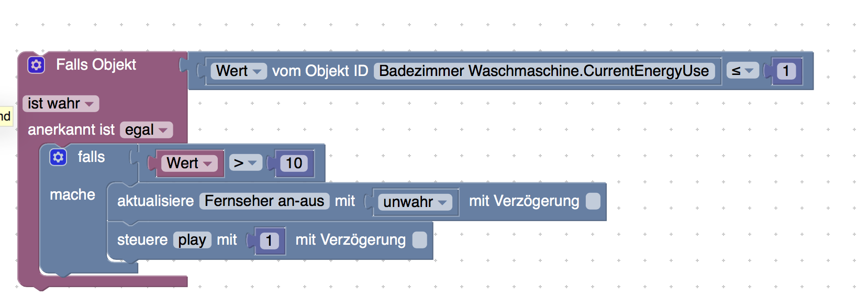Edit the number field containing 10
868x305 pixels.
[294, 163]
